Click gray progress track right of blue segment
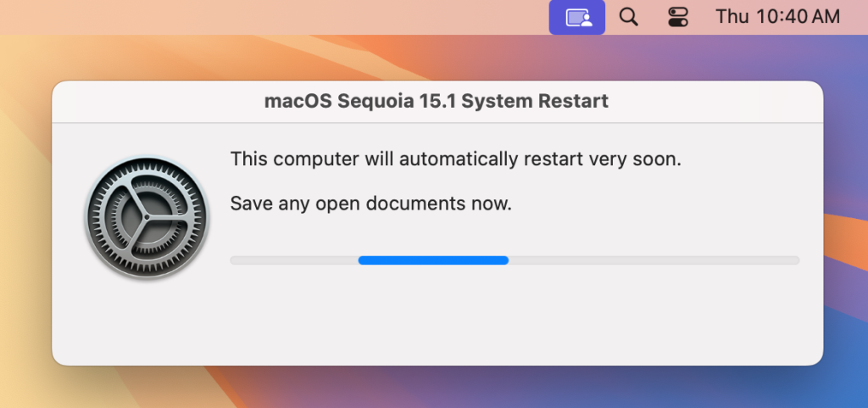This screenshot has height=408, width=868. point(653,260)
